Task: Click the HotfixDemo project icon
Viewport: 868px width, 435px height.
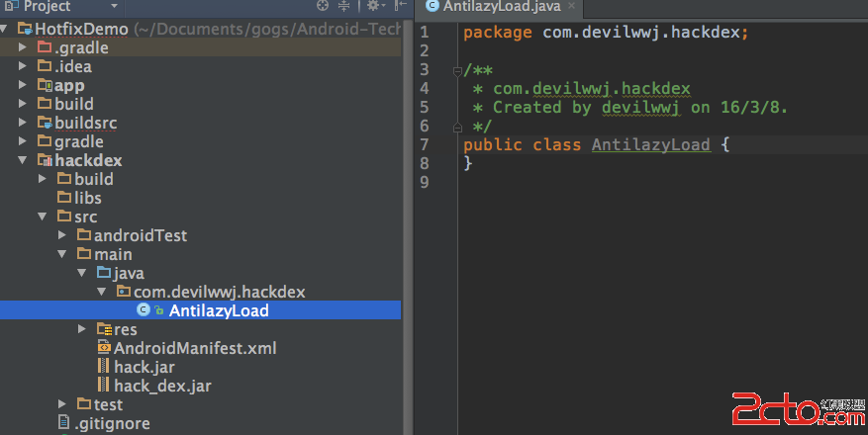Action: (x=25, y=29)
